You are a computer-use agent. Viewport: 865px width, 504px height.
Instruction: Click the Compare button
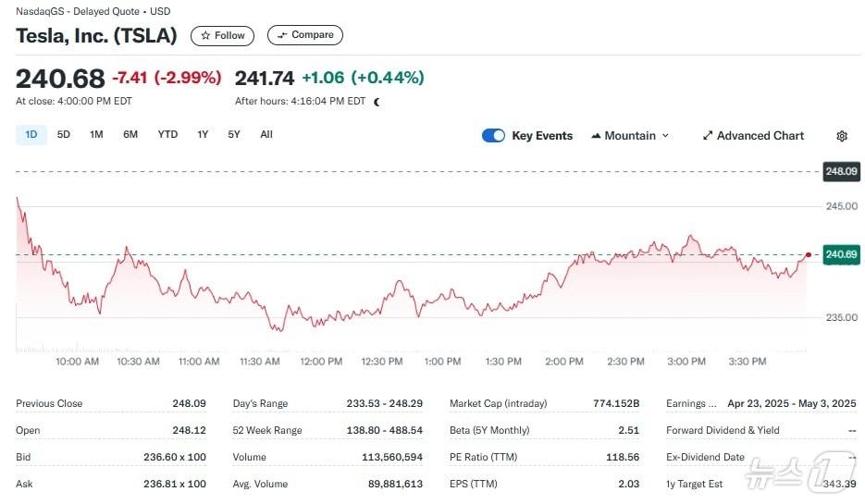click(305, 35)
